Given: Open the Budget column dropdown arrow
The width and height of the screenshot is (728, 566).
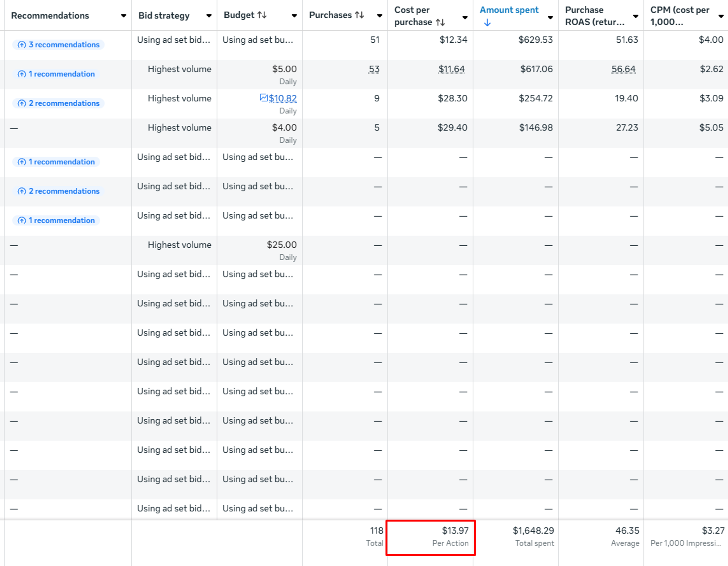Looking at the screenshot, I should [294, 16].
